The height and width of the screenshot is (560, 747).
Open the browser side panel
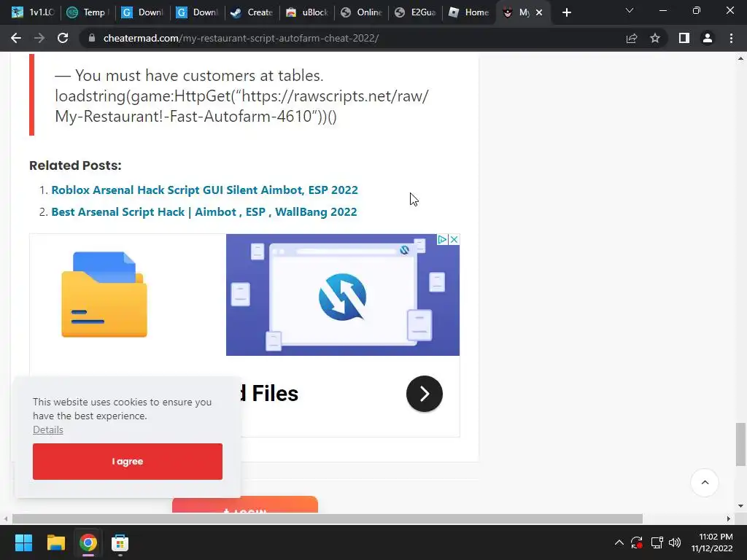pos(684,38)
